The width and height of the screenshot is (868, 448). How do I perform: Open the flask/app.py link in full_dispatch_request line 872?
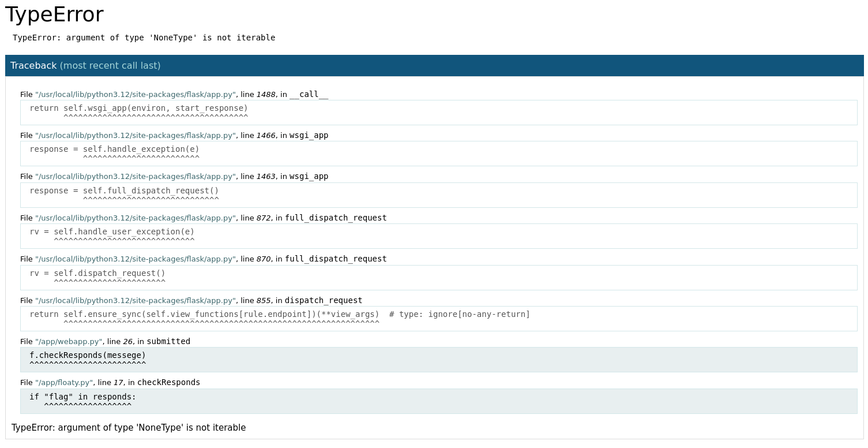click(135, 218)
